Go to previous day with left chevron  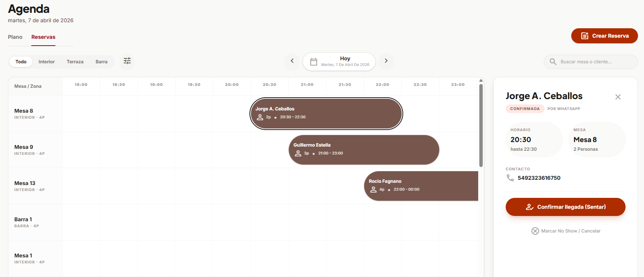(292, 61)
